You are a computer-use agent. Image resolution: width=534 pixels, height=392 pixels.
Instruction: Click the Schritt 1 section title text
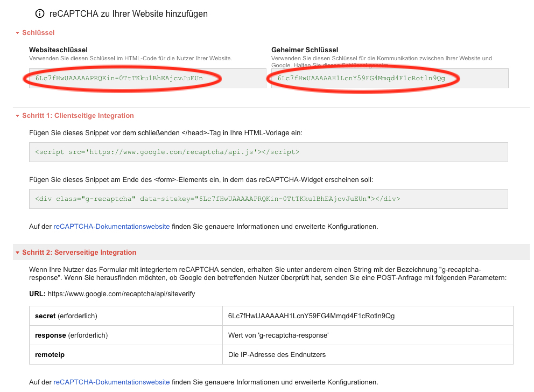[x=78, y=115]
